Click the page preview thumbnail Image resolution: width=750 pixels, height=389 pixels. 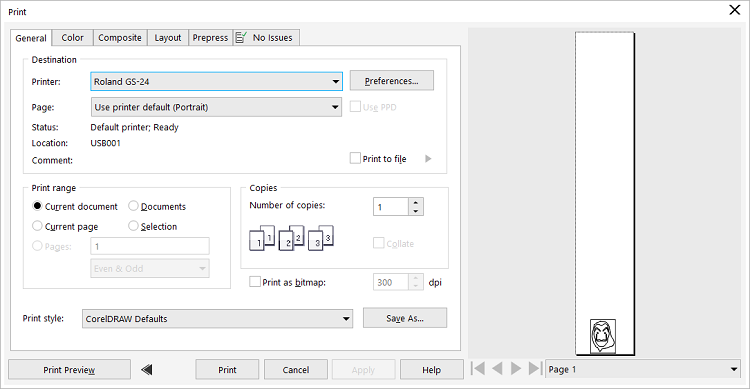(605, 194)
